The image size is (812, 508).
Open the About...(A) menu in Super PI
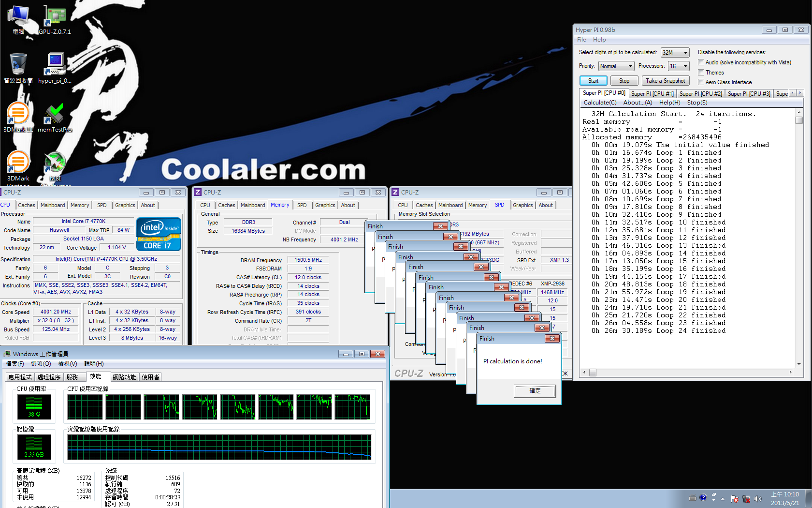638,103
